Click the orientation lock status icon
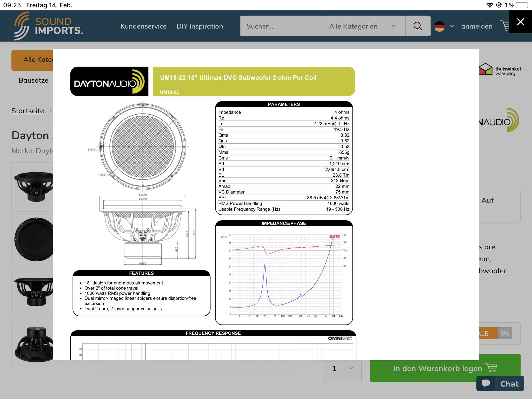This screenshot has width=532, height=399. pyautogui.click(x=499, y=5)
